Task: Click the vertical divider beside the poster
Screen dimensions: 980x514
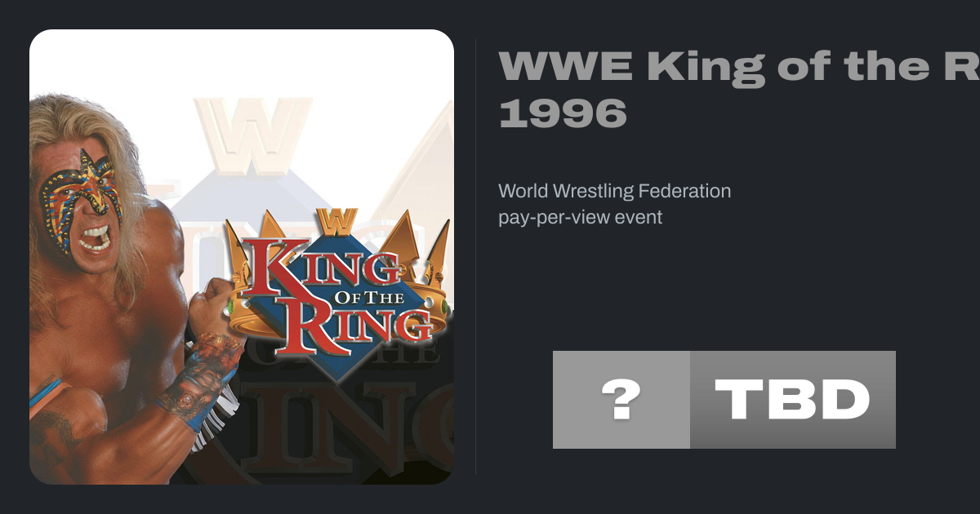Action: (x=476, y=257)
